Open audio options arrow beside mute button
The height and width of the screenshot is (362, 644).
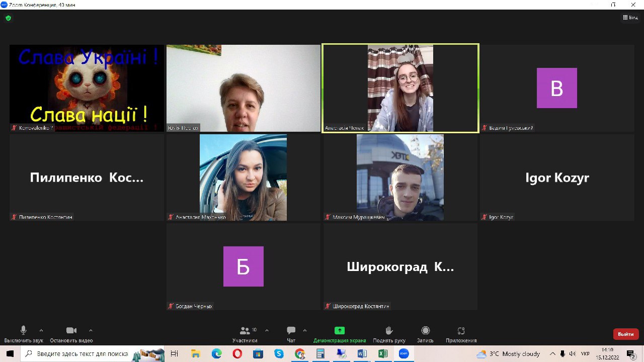click(x=41, y=330)
